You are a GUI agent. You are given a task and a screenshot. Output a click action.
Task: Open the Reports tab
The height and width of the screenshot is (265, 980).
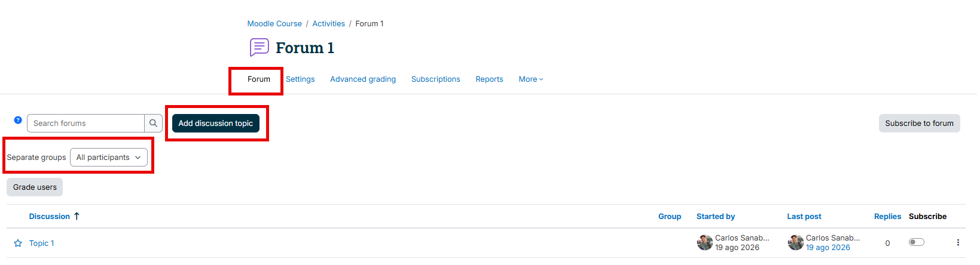pos(489,79)
